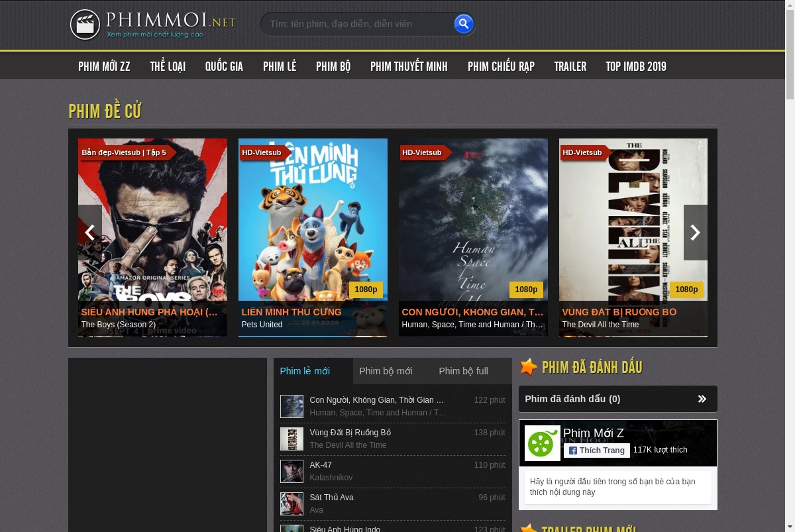Click the Kalashnikov subtitle text
795x532 pixels.
pyautogui.click(x=331, y=478)
